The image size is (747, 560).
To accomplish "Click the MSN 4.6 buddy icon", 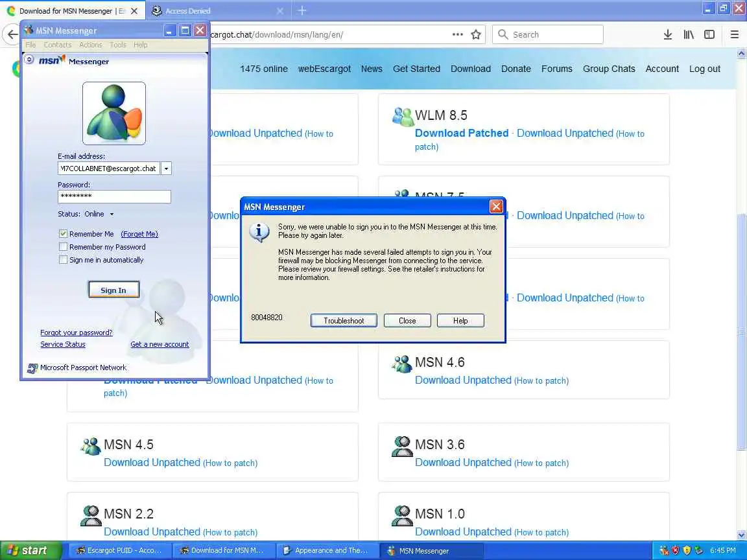I will tap(401, 364).
